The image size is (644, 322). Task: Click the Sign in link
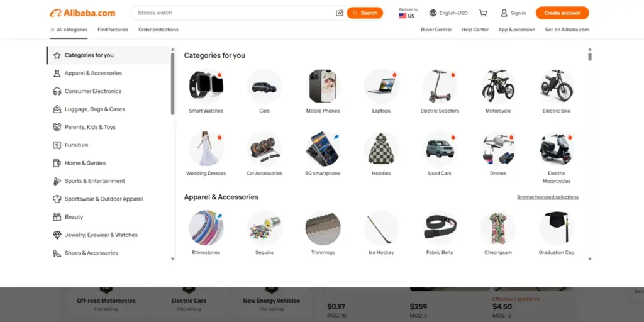pyautogui.click(x=513, y=13)
